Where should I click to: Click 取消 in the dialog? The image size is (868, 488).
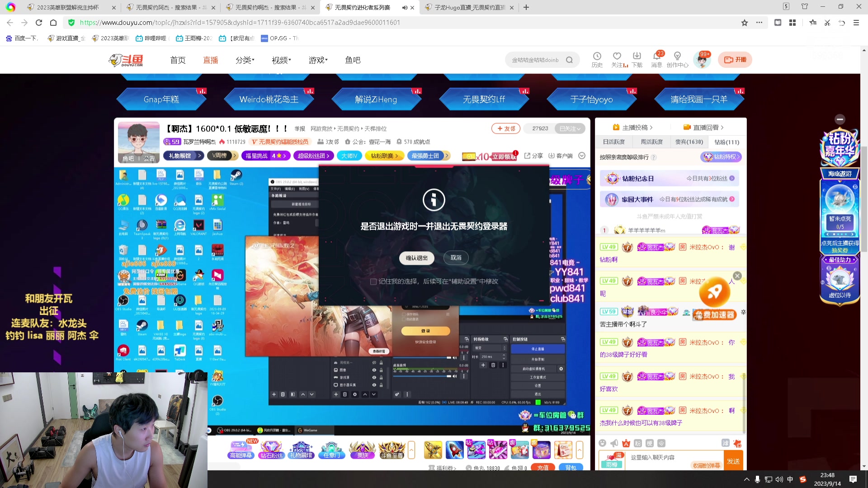[x=456, y=258]
